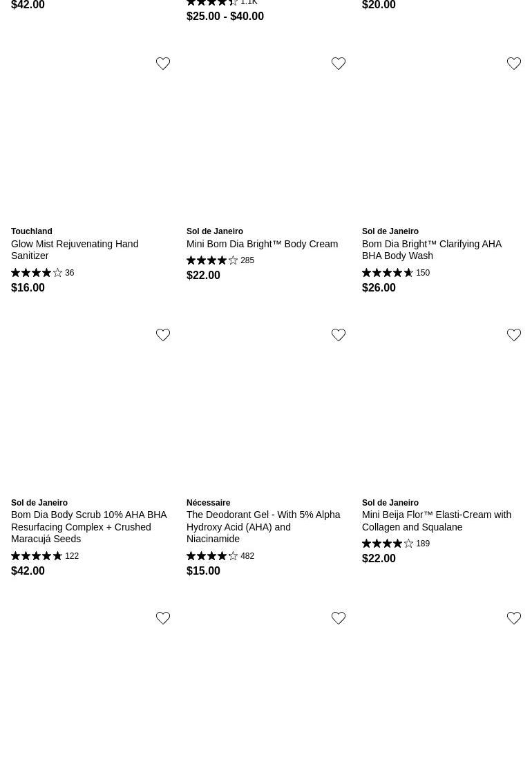The image size is (532, 766).
Task: Open Glow Mist Rejuvenating Hand Sanitizer product
Action: coord(75,249)
